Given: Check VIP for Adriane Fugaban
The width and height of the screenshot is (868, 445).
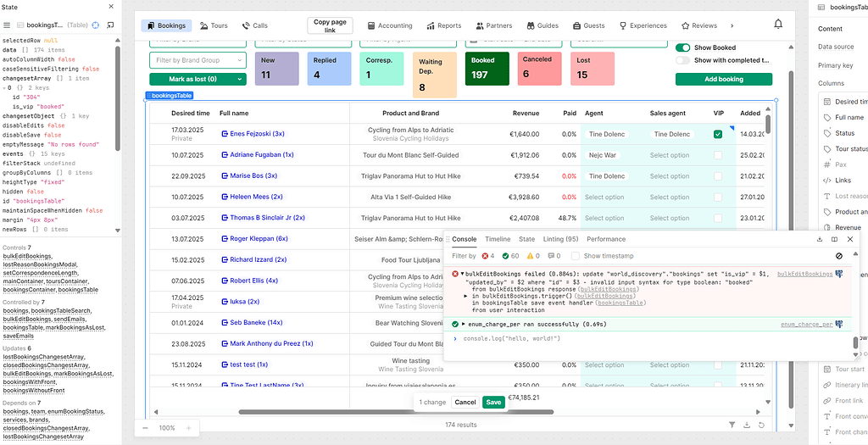Looking at the screenshot, I should (x=718, y=155).
